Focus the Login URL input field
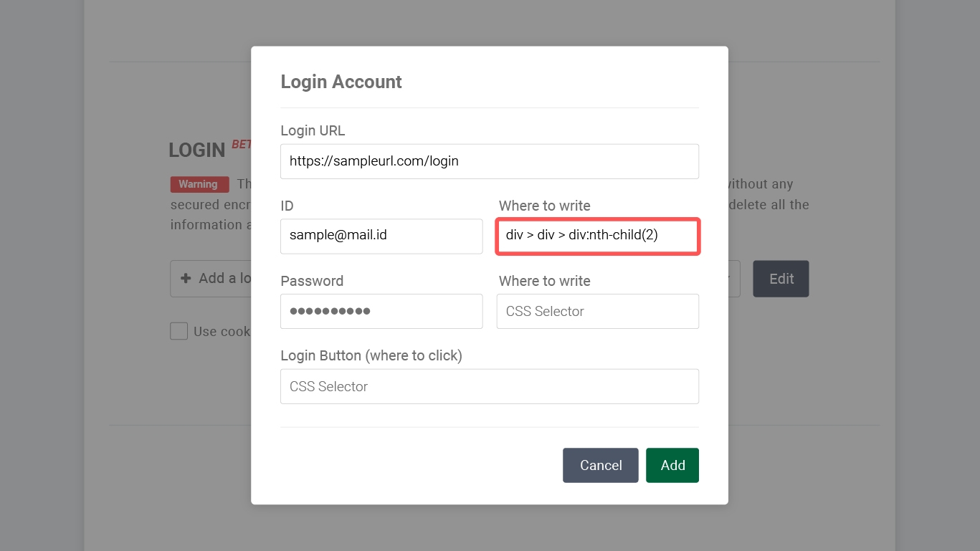 tap(490, 161)
